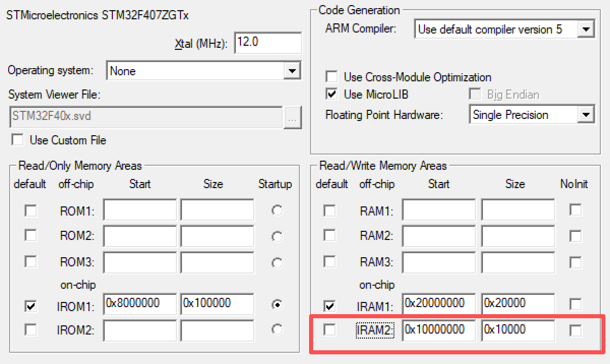Enable Use Cross-Module Optimization checkbox

click(331, 77)
